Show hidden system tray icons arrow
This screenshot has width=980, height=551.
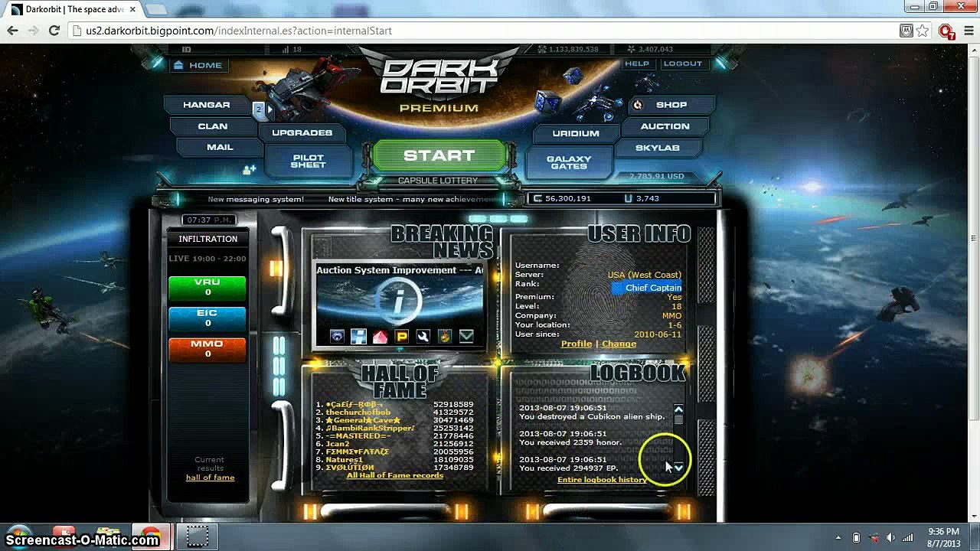tap(838, 537)
